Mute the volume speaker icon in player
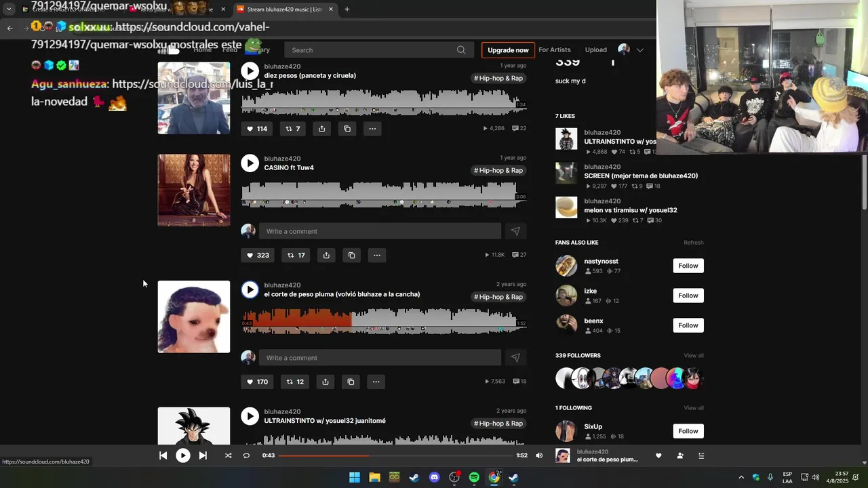 [x=539, y=455]
